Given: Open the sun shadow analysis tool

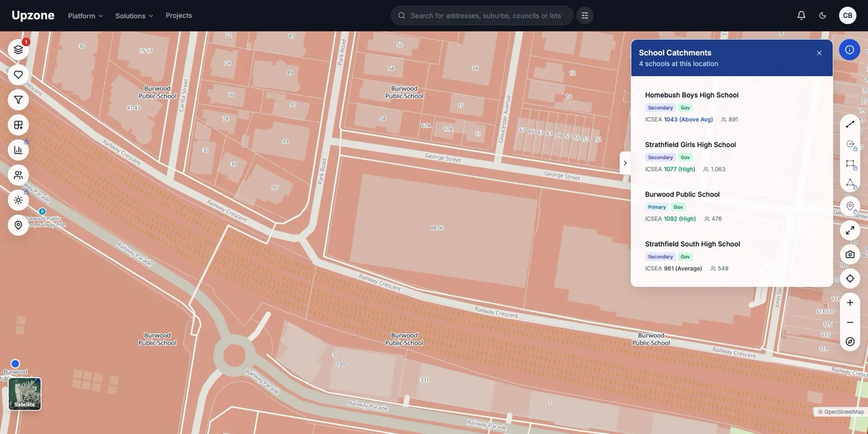Looking at the screenshot, I should (18, 200).
